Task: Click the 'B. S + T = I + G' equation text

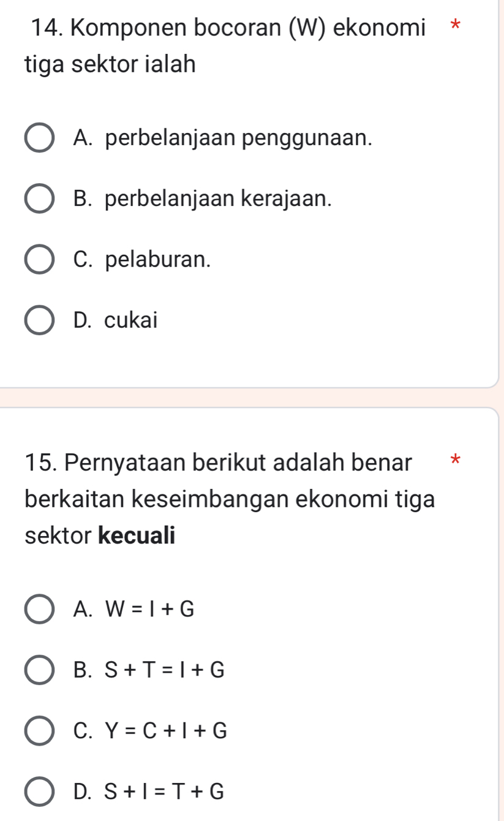Action: coord(148,671)
